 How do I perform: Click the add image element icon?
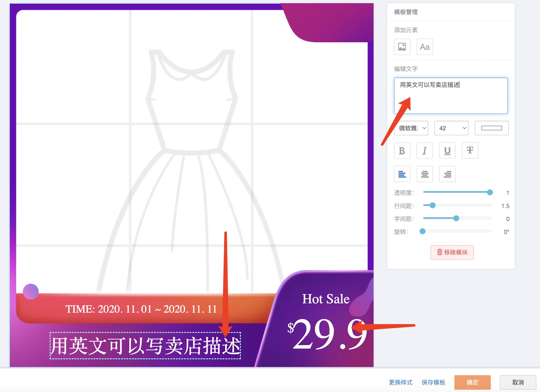tap(402, 47)
